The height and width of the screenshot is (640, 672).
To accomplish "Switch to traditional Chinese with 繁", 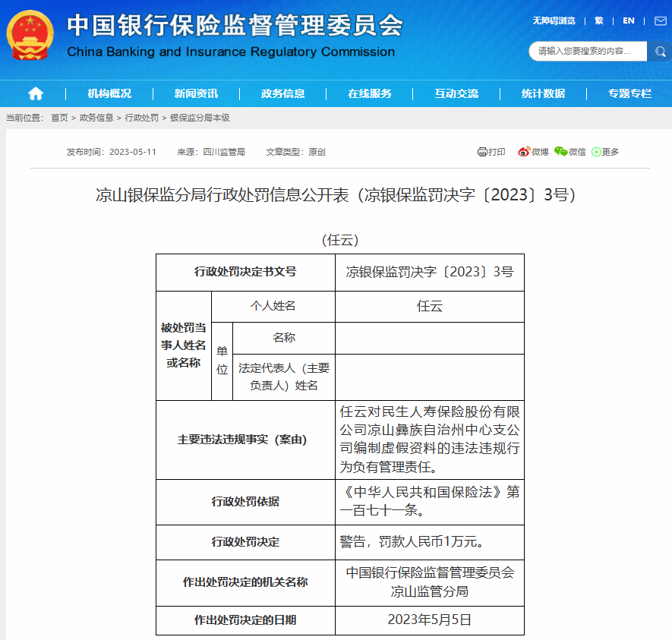I will tap(599, 21).
